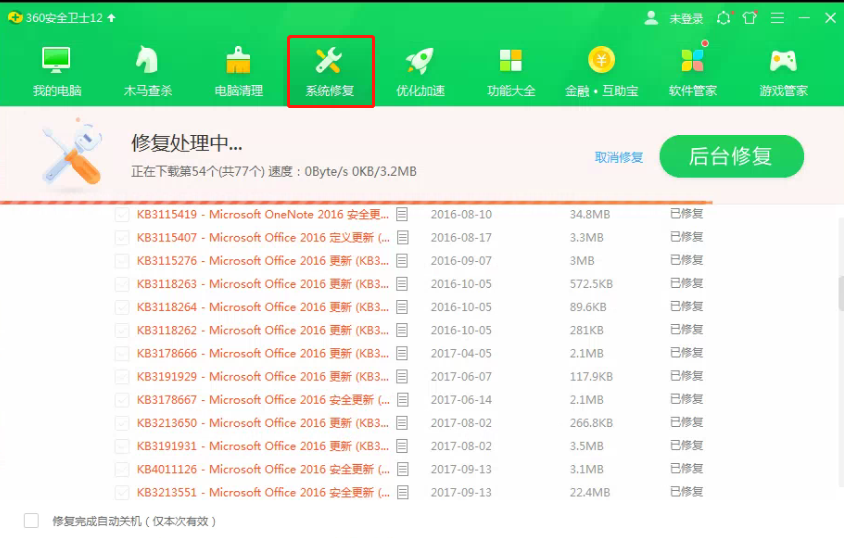Select the 系统修复 tab

tap(330, 71)
